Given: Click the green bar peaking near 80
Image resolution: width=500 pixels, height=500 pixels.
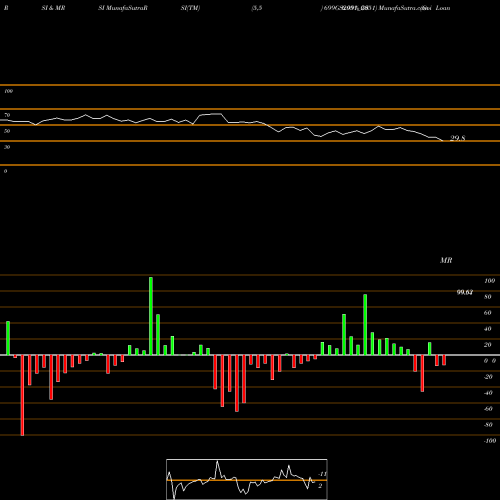Looking at the screenshot, I should pos(365,325).
